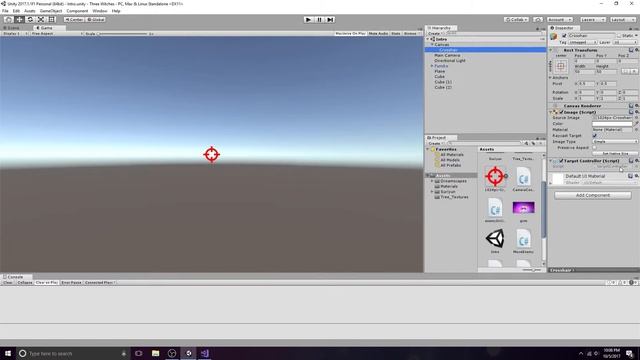Select the Move tool in toolbar
Image resolution: width=640 pixels, height=360 pixels.
pyautogui.click(x=19, y=19)
